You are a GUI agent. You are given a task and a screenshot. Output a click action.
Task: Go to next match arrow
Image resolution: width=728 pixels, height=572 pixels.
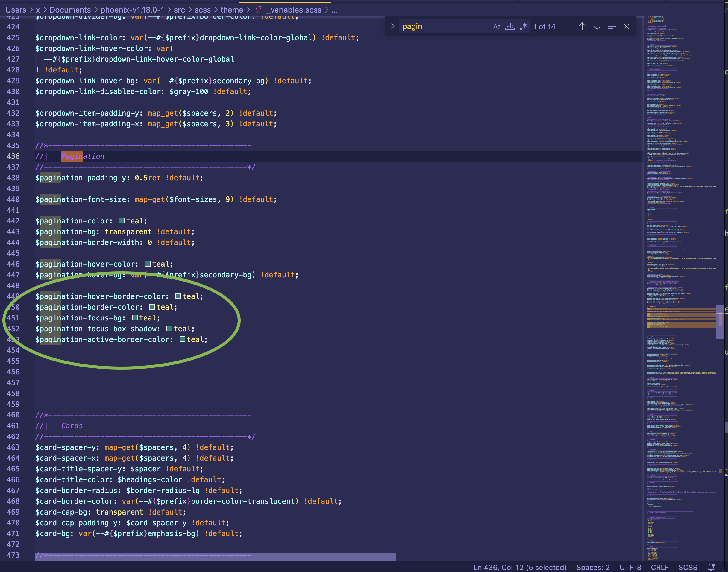click(x=597, y=26)
